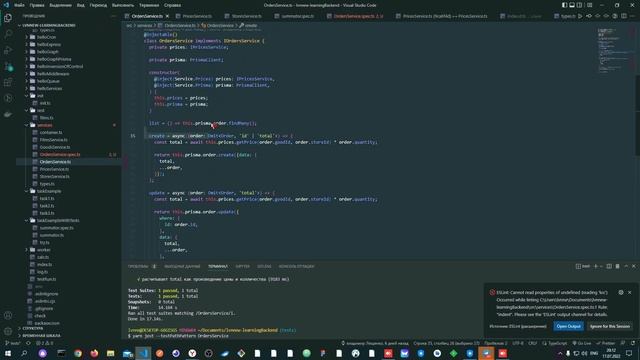The image size is (640, 360).
Task: Toggle secondary sidebar layout icon in title bar
Action: click(x=579, y=5)
